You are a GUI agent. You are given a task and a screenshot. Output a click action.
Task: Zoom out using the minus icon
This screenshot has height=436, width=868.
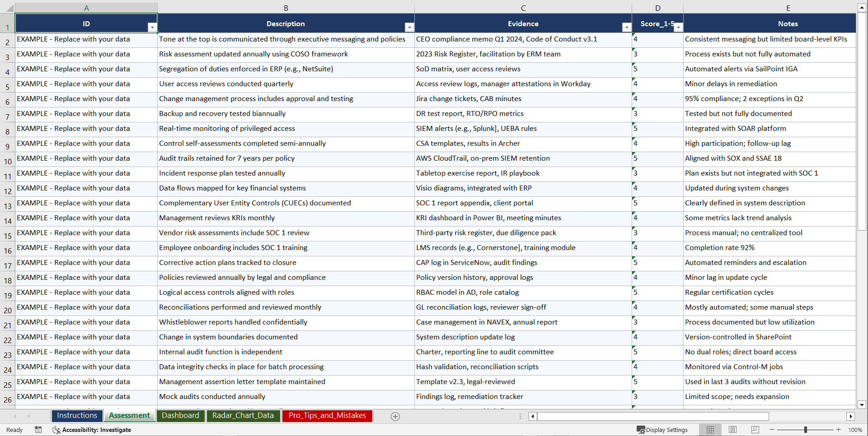772,430
